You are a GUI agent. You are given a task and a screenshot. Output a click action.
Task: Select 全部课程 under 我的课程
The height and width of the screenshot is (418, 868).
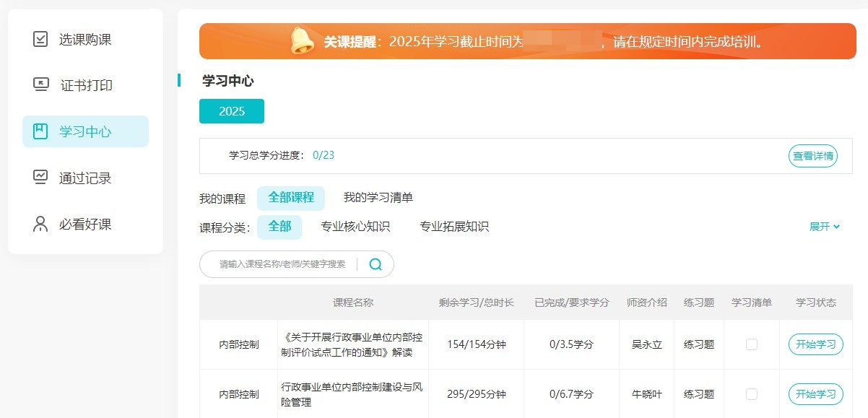tap(291, 198)
